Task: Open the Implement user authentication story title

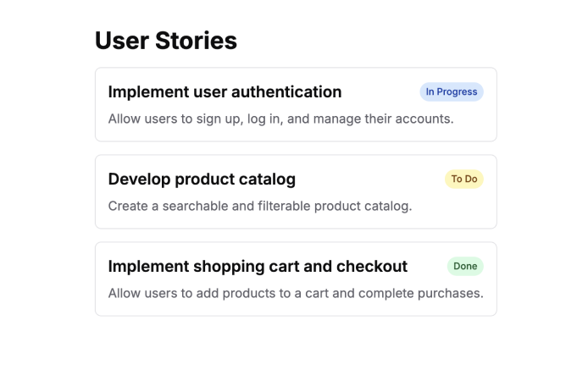Action: [225, 91]
